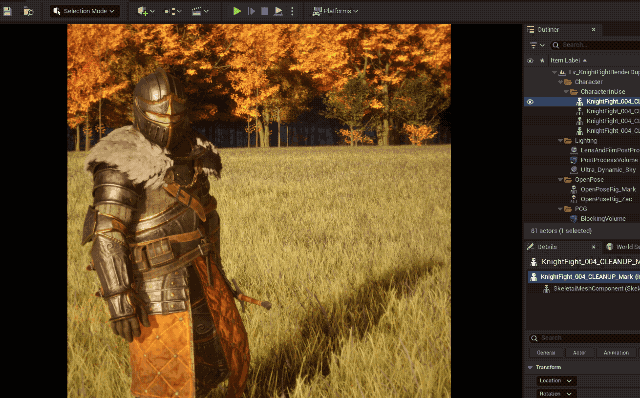This screenshot has width=640, height=398.
Task: Open the Outliner filter options
Action: (x=537, y=45)
